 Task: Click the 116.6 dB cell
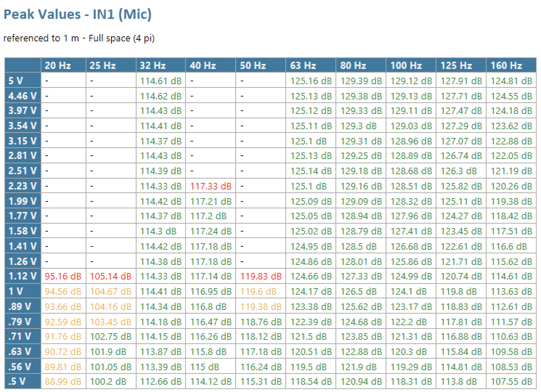click(511, 246)
